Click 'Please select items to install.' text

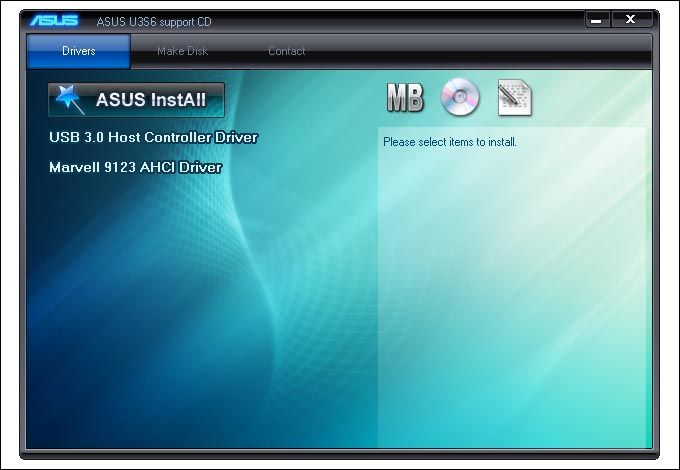point(450,142)
